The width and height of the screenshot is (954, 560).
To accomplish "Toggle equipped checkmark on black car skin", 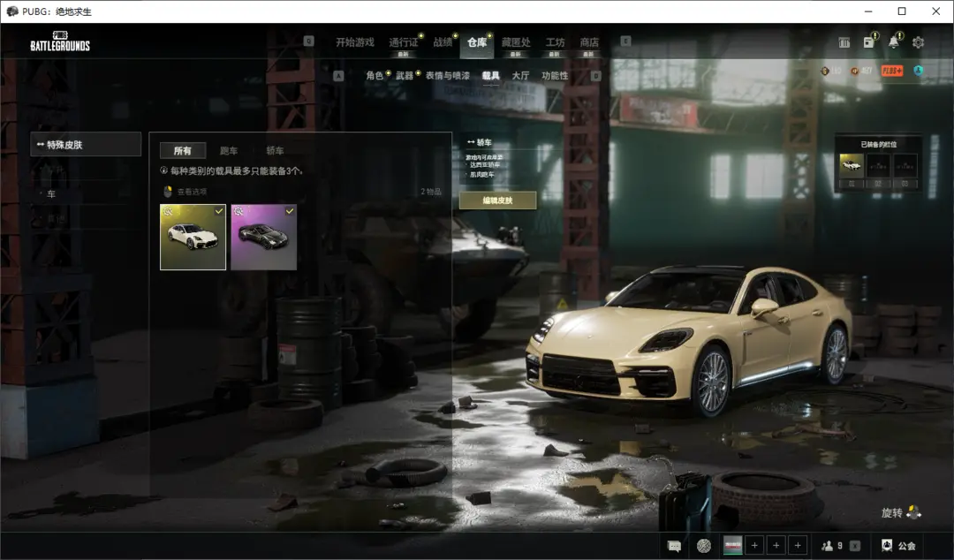I will [x=290, y=210].
